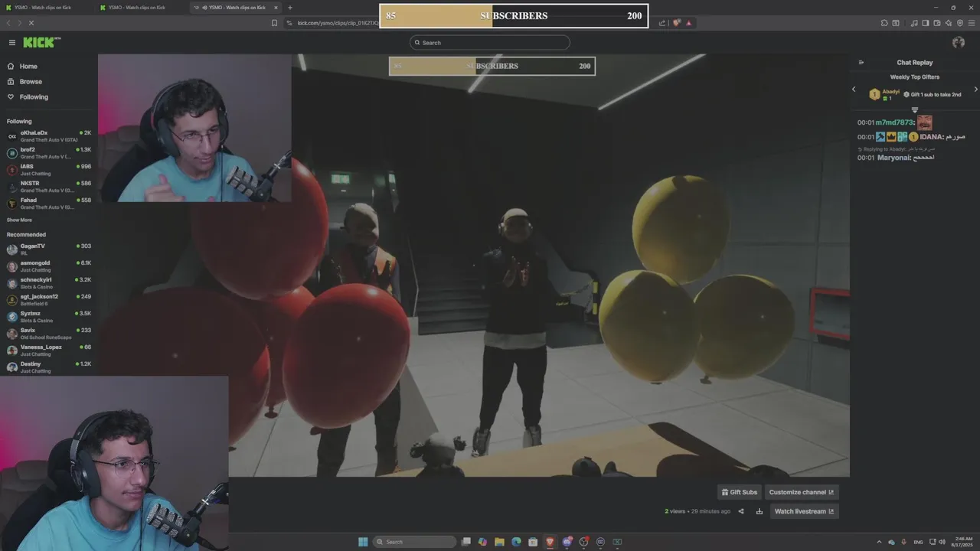Image resolution: width=980 pixels, height=551 pixels.
Task: Click the Kick search field
Action: pyautogui.click(x=490, y=43)
